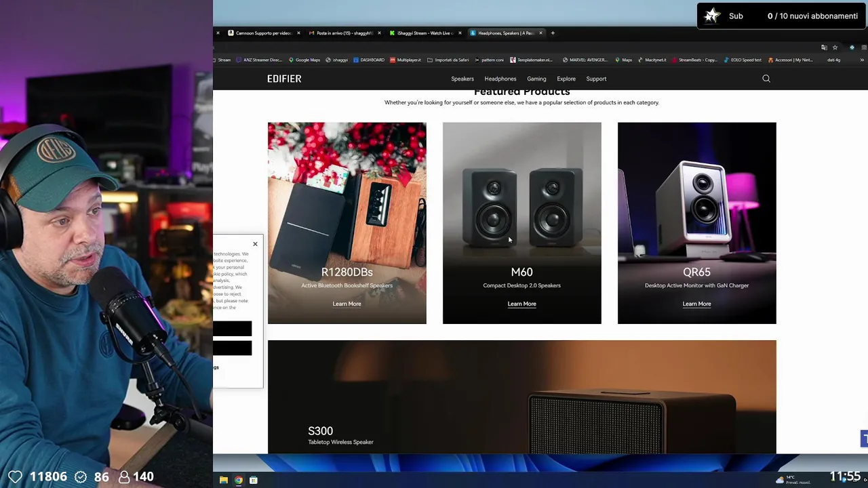Image resolution: width=868 pixels, height=488 pixels.
Task: Close the iShaggyi Stream tab
Action: tap(460, 33)
